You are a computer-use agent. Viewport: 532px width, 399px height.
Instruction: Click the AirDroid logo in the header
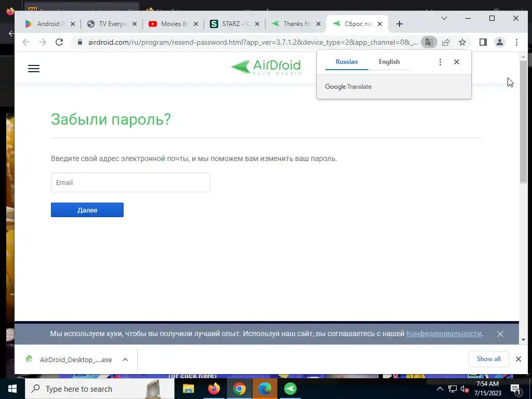tap(266, 67)
